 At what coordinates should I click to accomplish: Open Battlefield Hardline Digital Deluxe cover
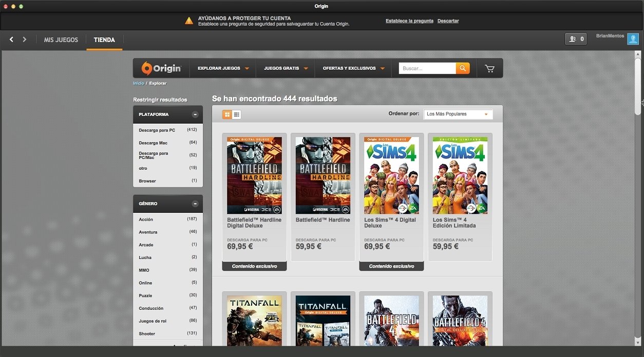(254, 175)
